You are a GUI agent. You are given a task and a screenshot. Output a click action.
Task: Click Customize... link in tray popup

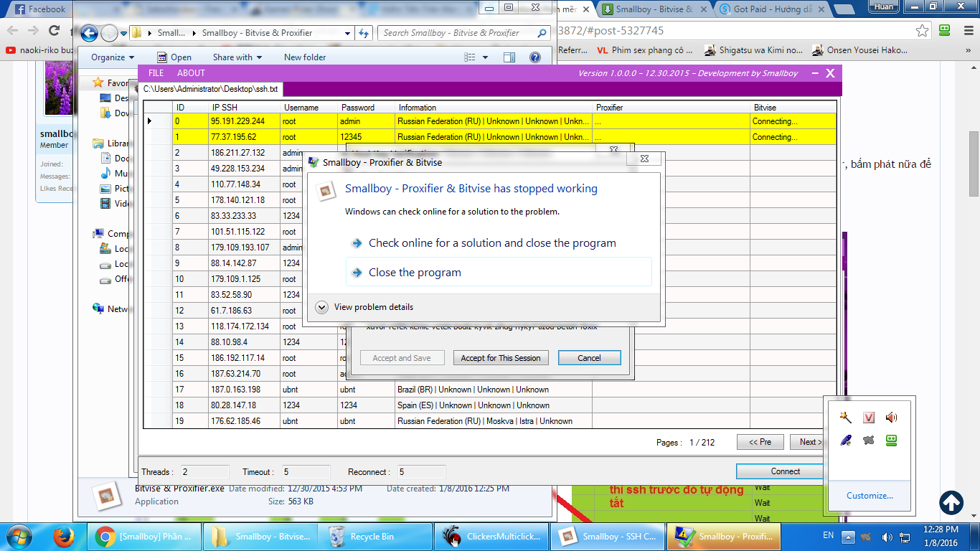tap(870, 496)
